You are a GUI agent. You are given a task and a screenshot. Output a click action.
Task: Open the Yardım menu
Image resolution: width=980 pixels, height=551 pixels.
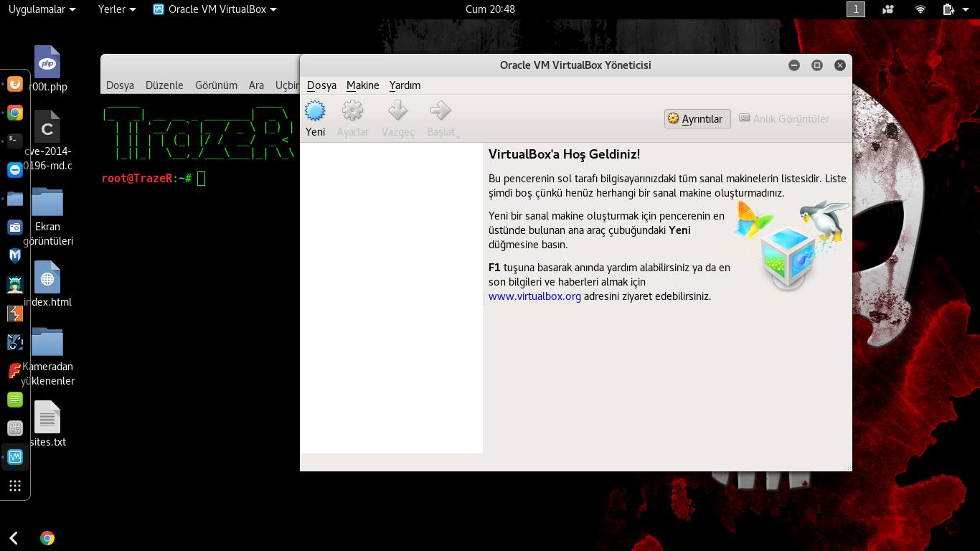coord(405,85)
